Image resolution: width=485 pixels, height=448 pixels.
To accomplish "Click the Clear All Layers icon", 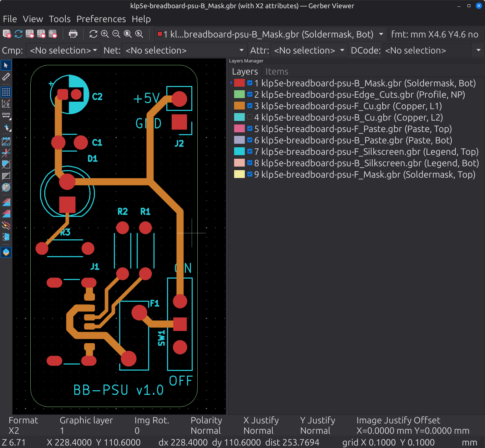I will pyautogui.click(x=7, y=34).
